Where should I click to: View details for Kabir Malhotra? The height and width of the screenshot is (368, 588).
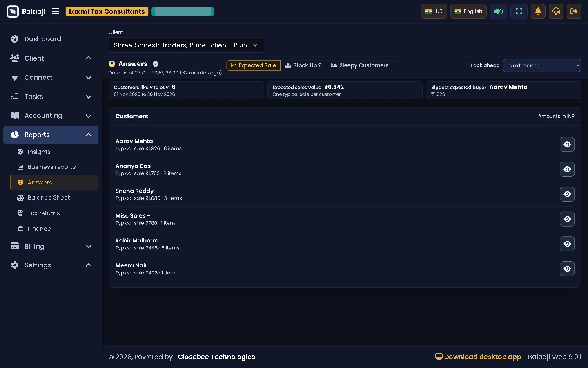567,244
